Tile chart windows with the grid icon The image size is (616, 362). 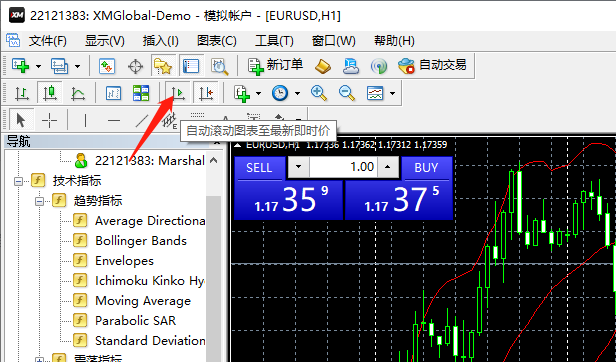click(x=141, y=94)
